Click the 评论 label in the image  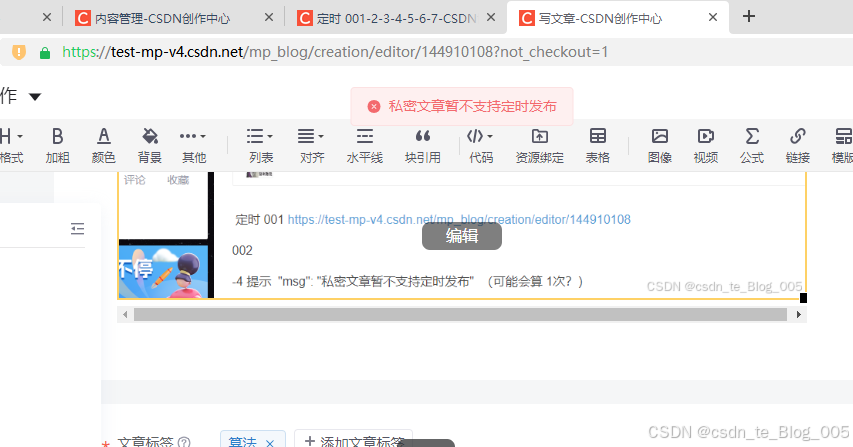pos(134,180)
